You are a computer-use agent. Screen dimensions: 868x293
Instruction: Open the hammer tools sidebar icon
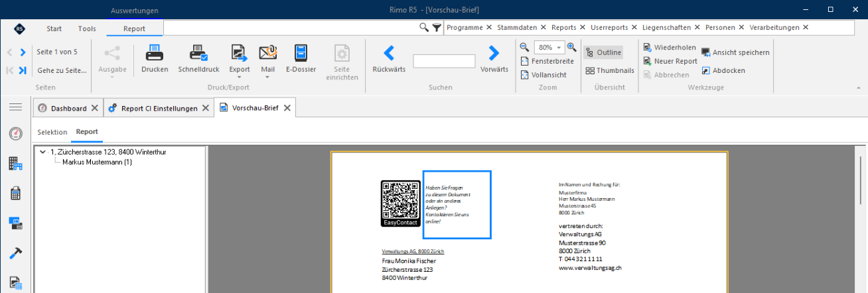click(15, 253)
